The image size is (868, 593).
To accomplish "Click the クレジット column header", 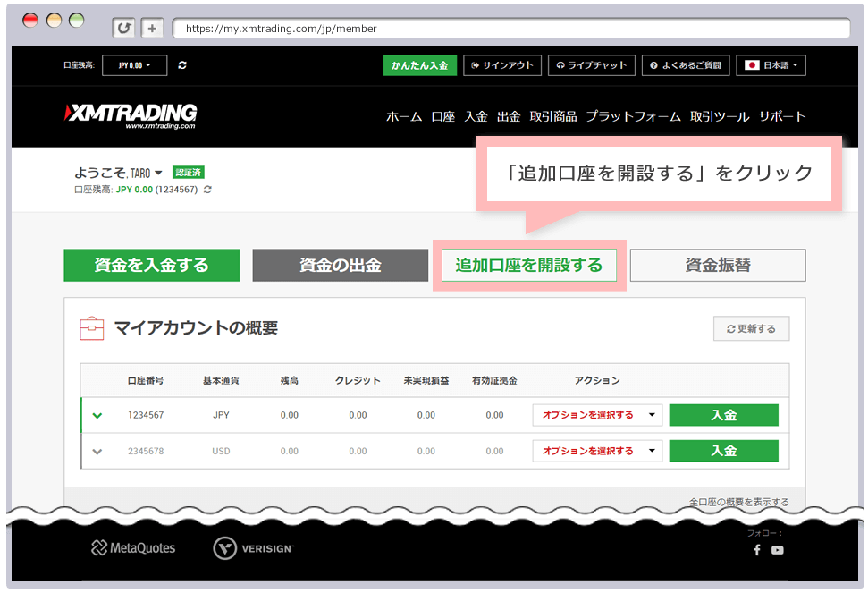I will pyautogui.click(x=358, y=381).
